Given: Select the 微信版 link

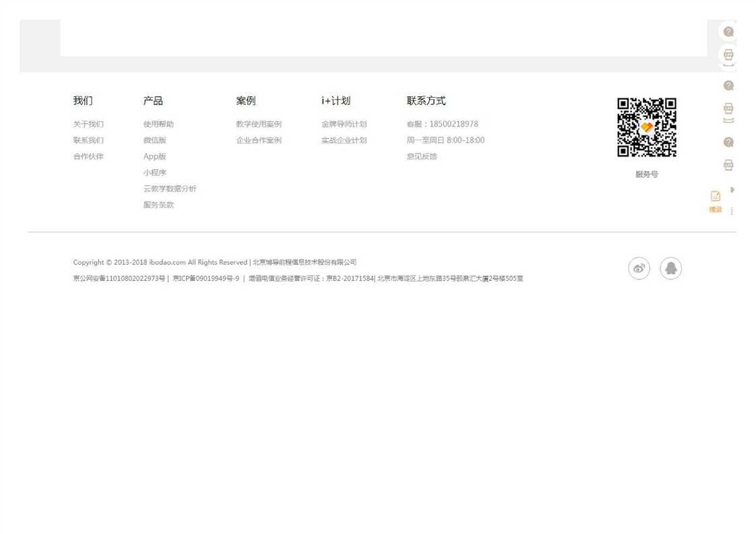Looking at the screenshot, I should coord(154,141).
